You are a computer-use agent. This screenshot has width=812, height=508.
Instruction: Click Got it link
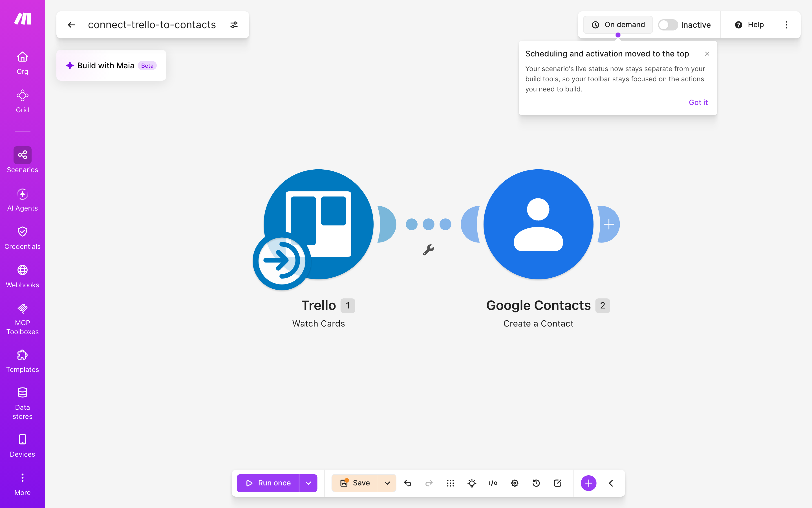[x=698, y=102]
